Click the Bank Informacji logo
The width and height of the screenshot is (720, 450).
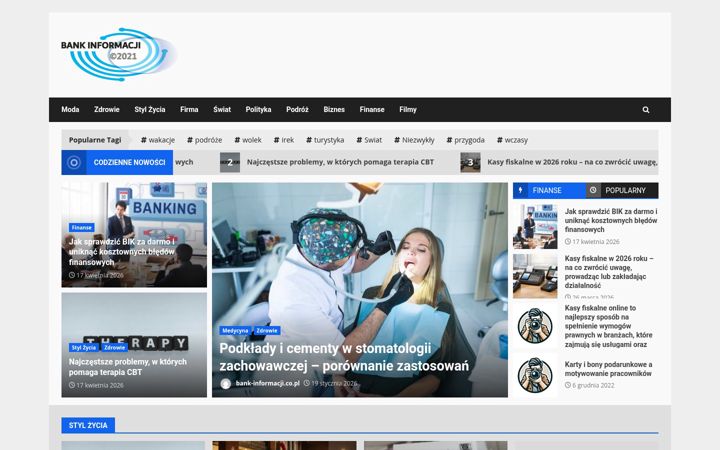pos(119,54)
